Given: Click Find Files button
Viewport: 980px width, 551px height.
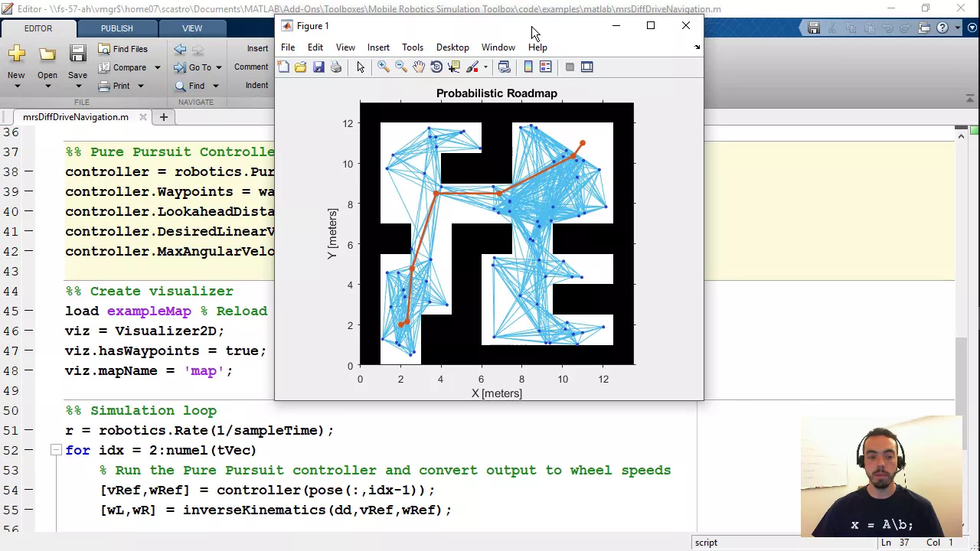Looking at the screenshot, I should 122,49.
